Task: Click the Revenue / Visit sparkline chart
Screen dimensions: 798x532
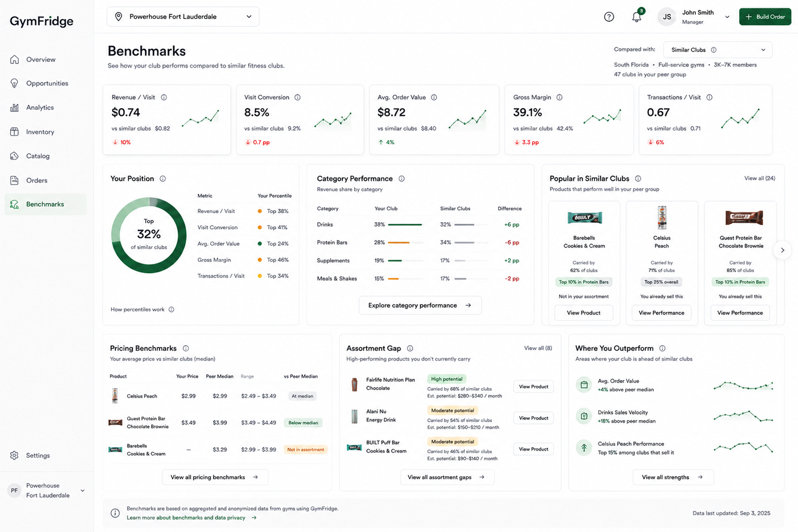Action: pyautogui.click(x=201, y=119)
